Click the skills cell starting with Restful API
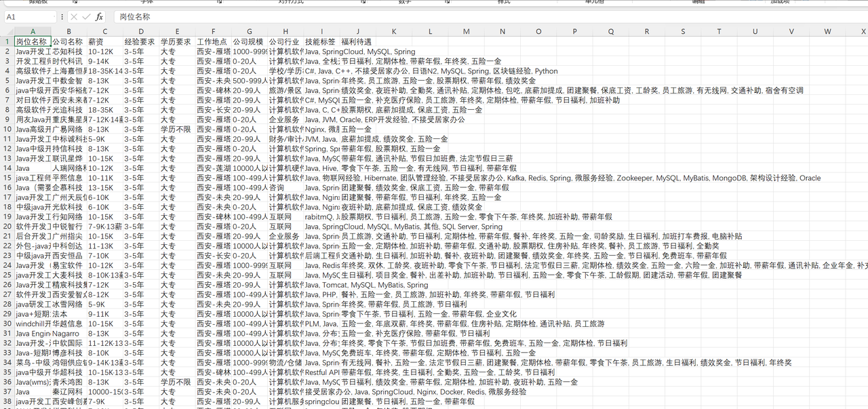The image size is (868, 409). (322, 372)
